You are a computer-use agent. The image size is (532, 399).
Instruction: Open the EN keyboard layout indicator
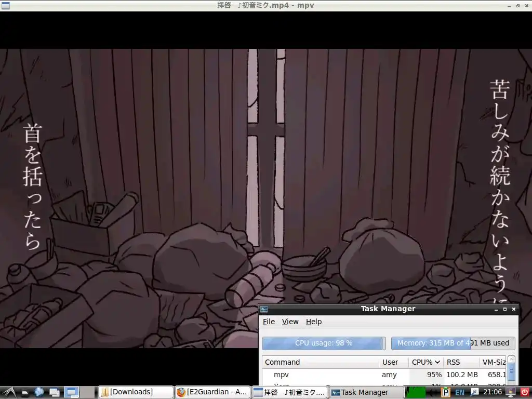pyautogui.click(x=460, y=393)
